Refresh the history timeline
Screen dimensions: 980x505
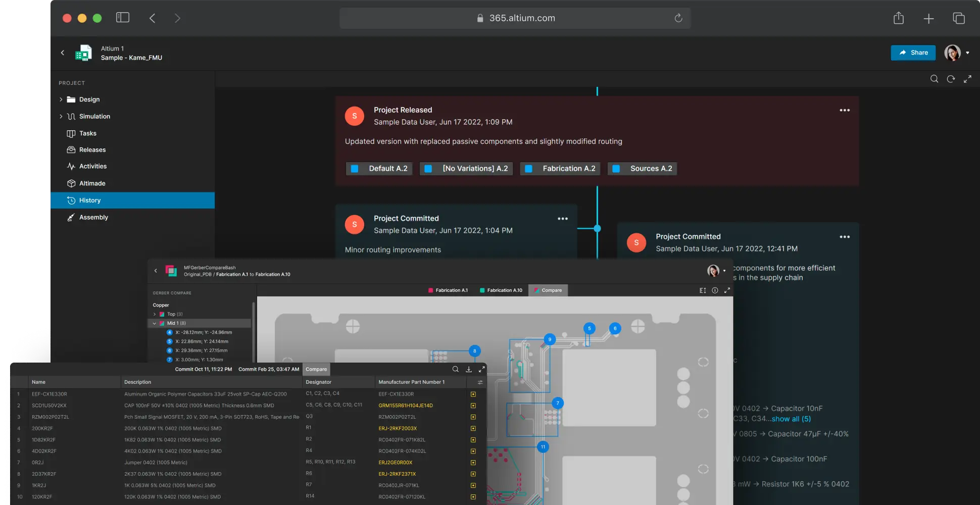pyautogui.click(x=951, y=79)
